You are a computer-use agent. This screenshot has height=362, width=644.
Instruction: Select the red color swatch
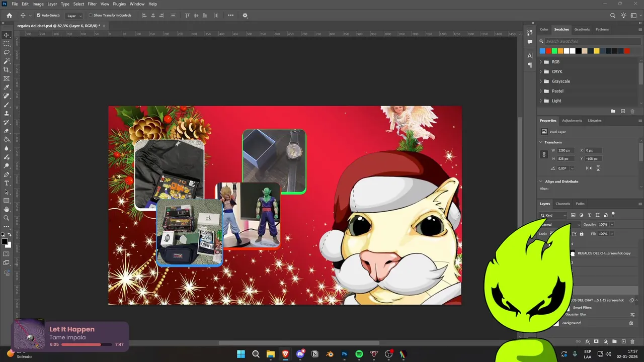548,51
